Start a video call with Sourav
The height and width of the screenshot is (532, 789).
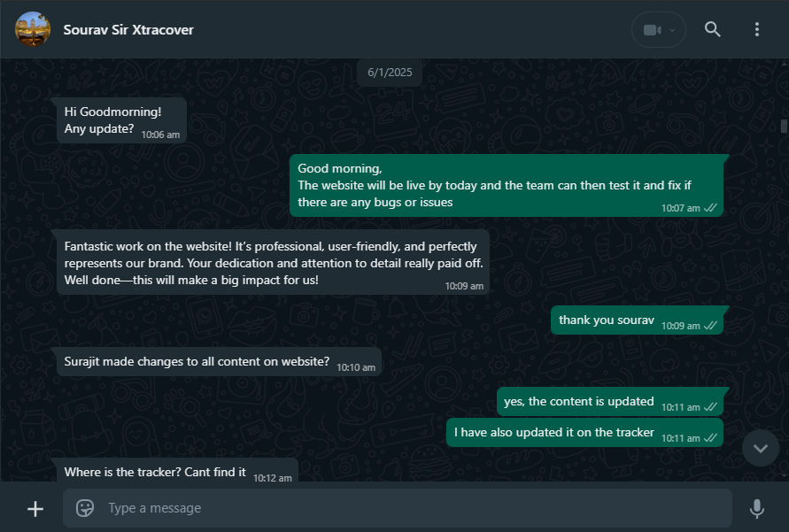tap(652, 30)
